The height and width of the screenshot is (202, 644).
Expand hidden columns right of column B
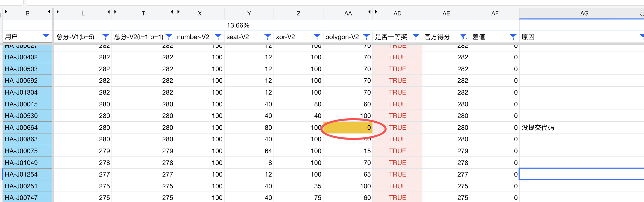(x=49, y=12)
